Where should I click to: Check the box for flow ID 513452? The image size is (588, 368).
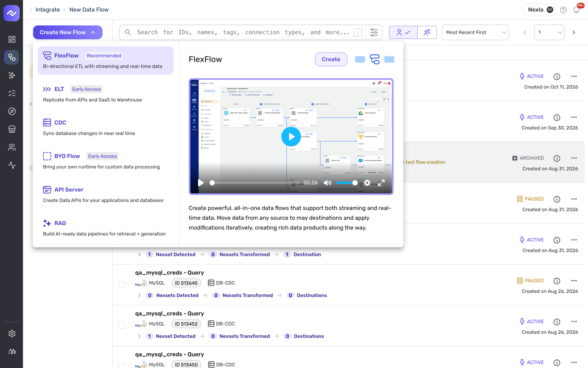coord(122,325)
